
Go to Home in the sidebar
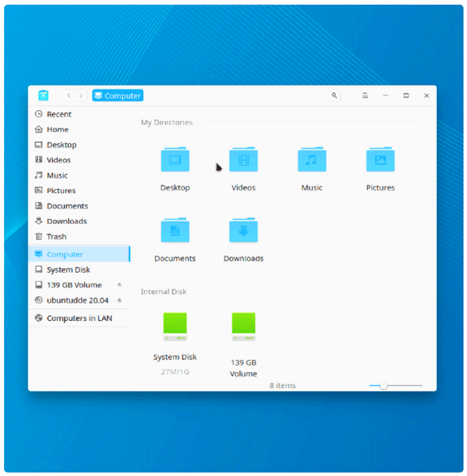79,129
